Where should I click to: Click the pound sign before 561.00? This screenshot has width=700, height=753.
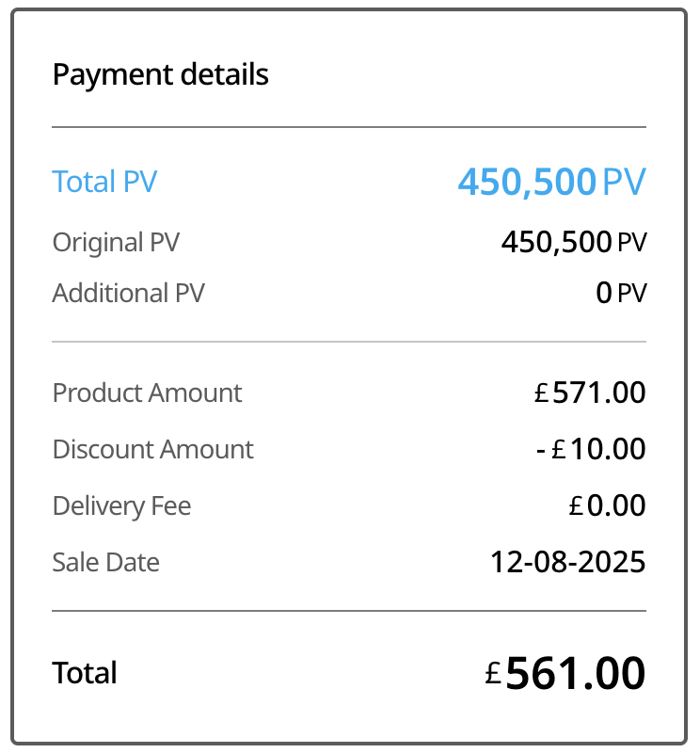coord(494,673)
